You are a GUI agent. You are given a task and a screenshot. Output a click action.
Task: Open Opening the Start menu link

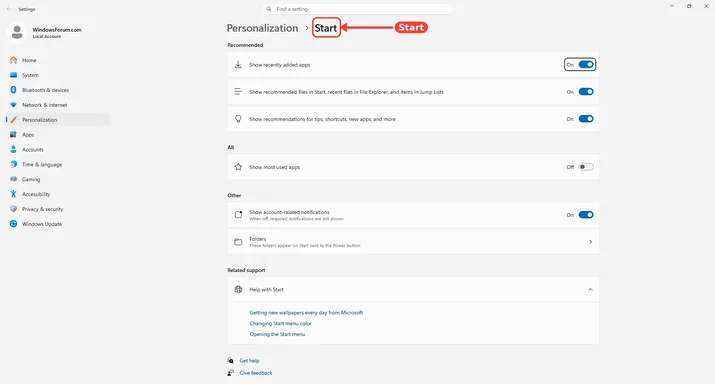(277, 334)
